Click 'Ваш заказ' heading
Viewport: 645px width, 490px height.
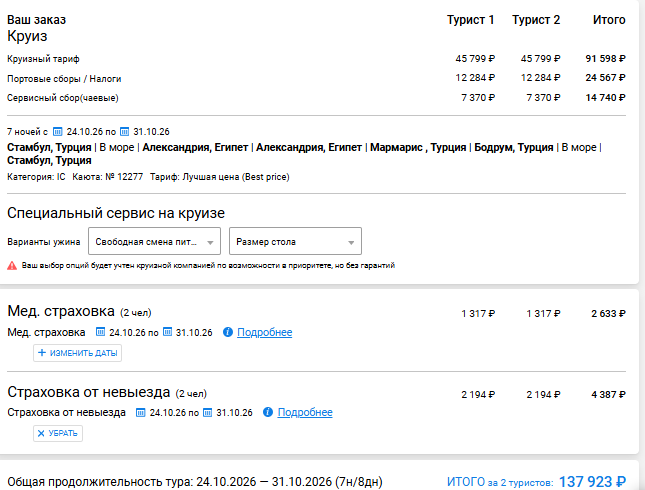[37, 20]
